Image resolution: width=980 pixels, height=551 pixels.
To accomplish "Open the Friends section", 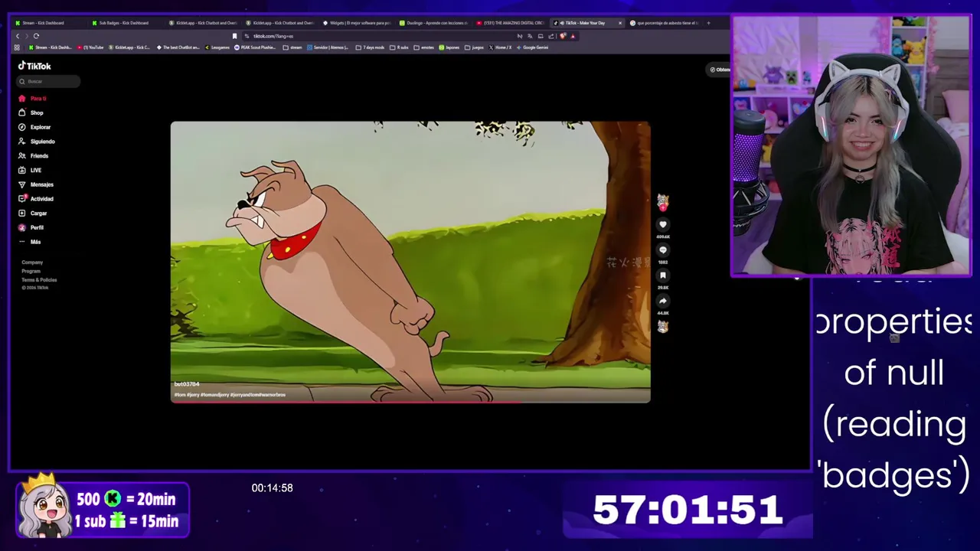I will (34, 156).
